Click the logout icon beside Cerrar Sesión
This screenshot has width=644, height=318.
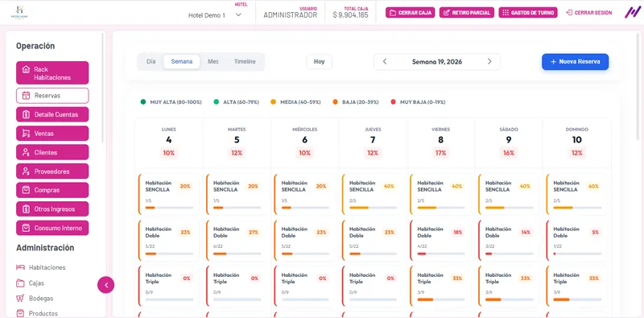click(x=569, y=13)
